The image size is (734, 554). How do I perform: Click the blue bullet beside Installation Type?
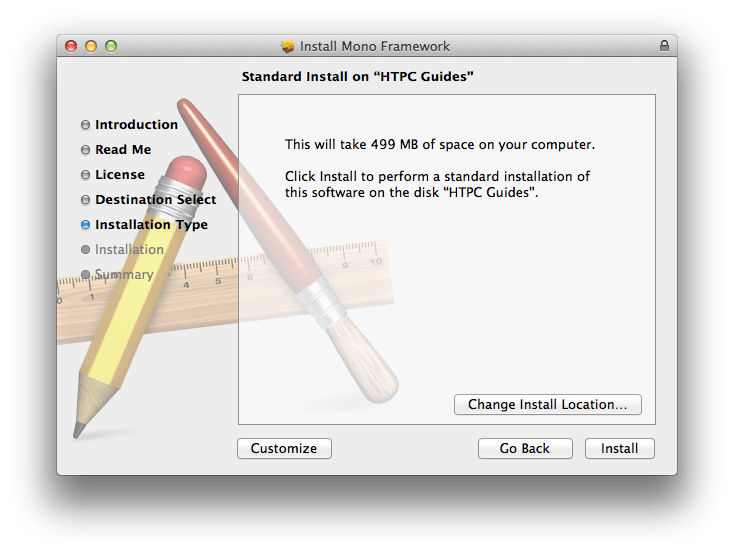coord(85,225)
